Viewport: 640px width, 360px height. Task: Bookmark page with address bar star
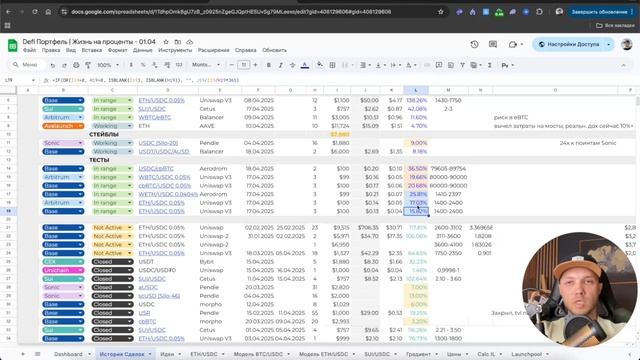[441, 12]
